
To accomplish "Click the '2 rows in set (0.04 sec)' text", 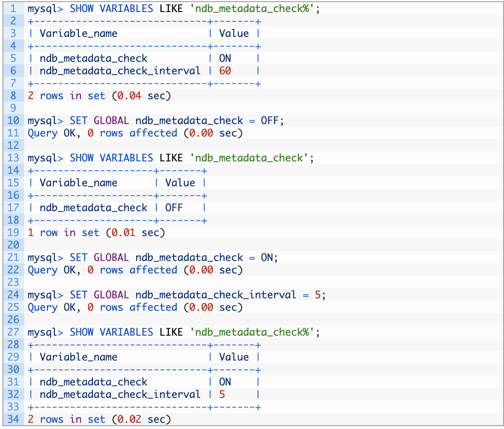I will pyautogui.click(x=99, y=96).
